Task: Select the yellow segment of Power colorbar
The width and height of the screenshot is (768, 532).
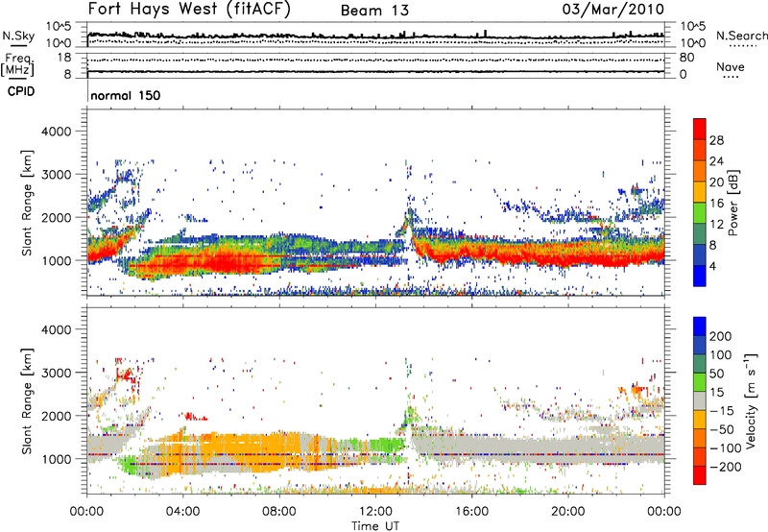Action: pyautogui.click(x=700, y=192)
